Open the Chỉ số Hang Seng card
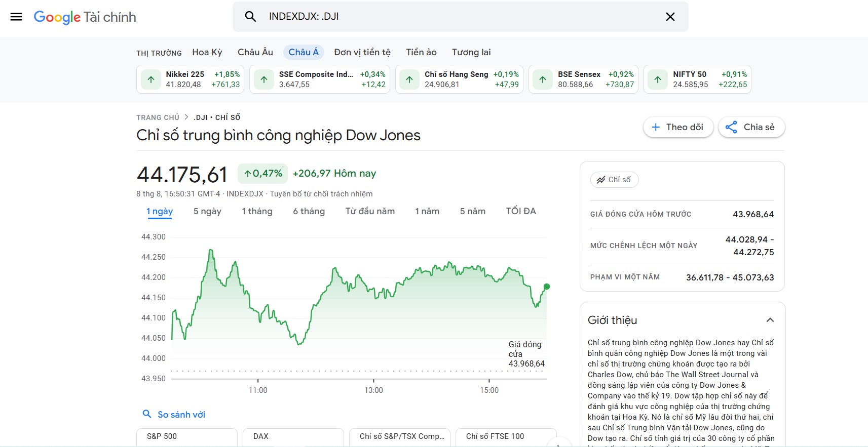The image size is (868, 447). 459,79
